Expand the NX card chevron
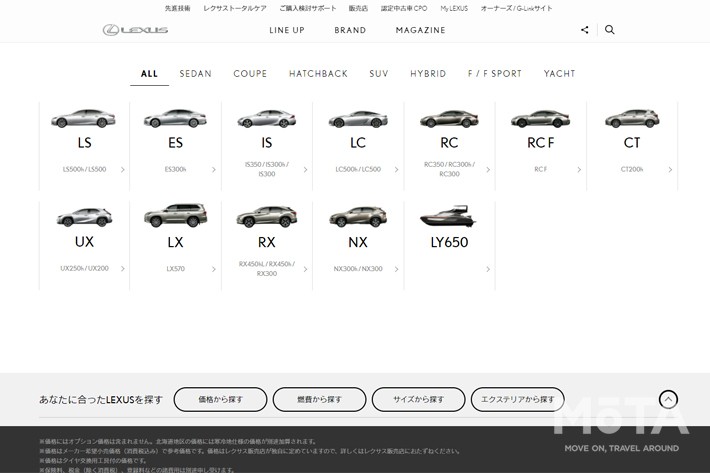 [396, 269]
